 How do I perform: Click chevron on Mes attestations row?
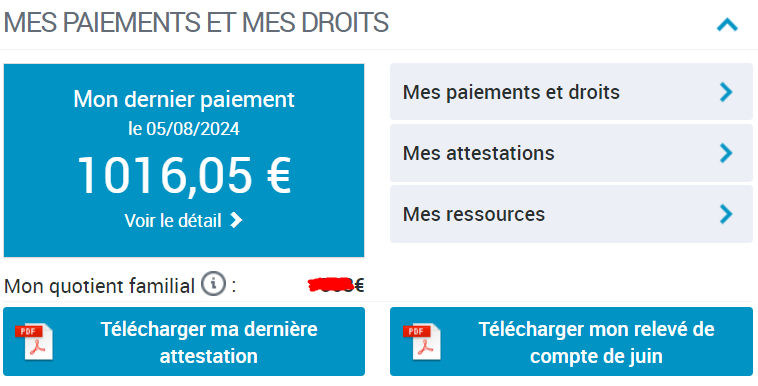click(x=726, y=153)
